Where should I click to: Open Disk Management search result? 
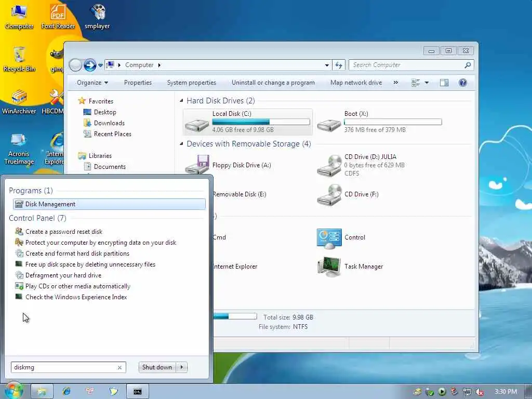109,204
